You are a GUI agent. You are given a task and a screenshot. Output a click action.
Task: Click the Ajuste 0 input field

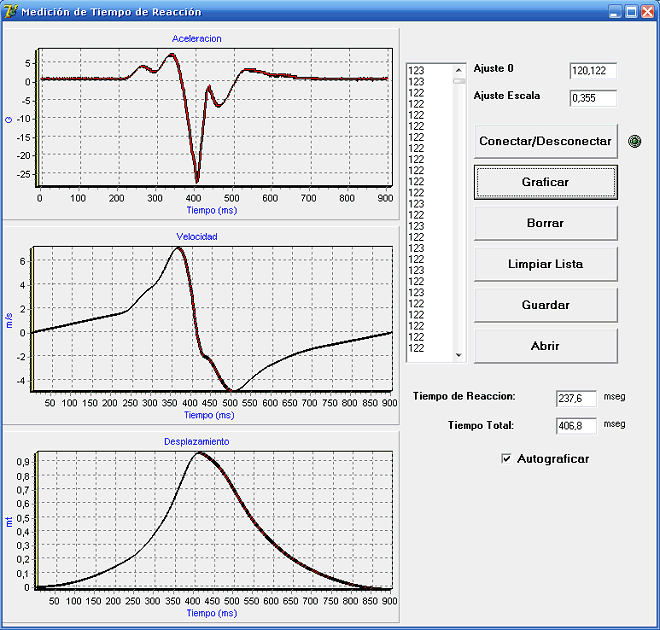tap(592, 71)
